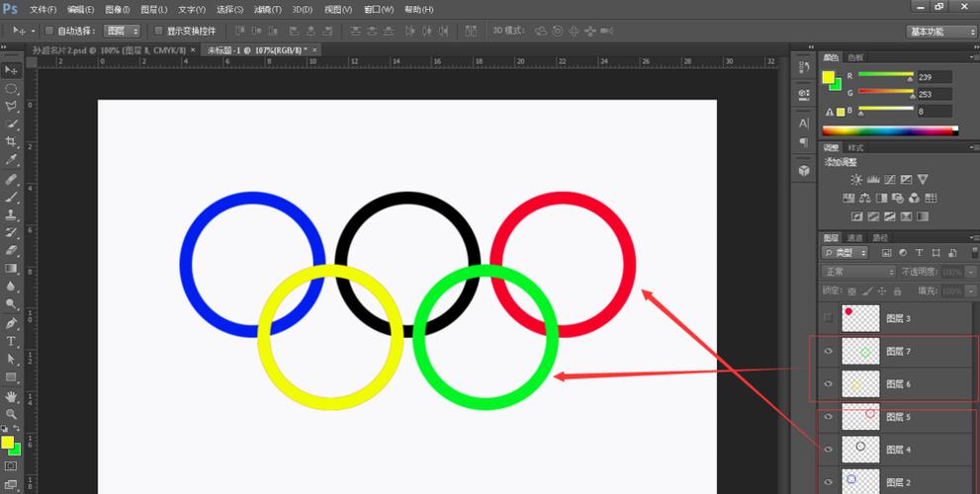The image size is (980, 494).
Task: Select the Quick Selection tool
Action: point(11,124)
